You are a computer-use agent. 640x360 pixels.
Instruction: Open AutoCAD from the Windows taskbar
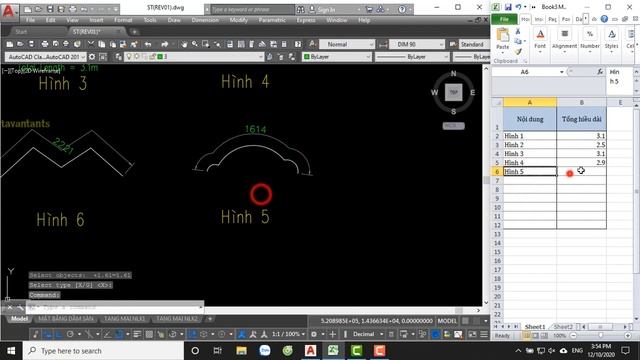310,351
